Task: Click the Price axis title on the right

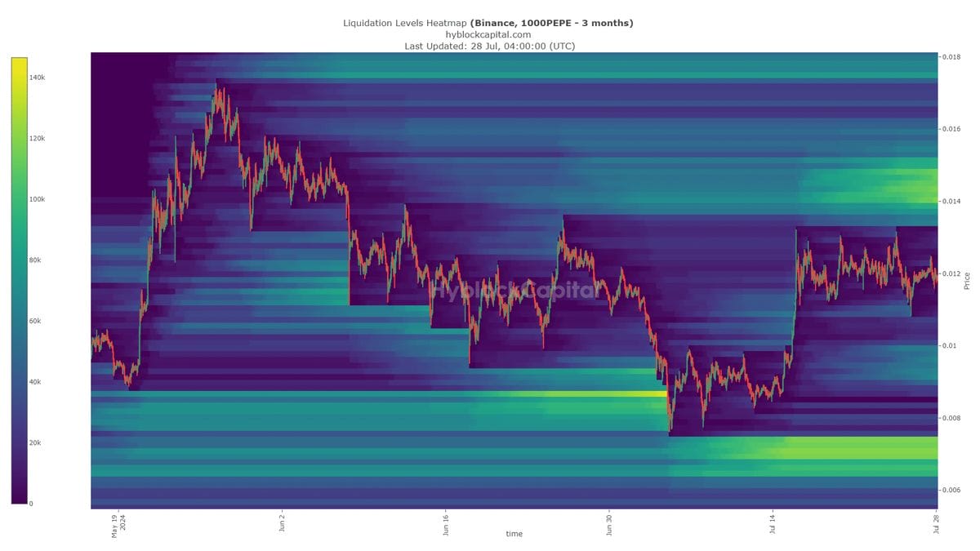Action: point(968,280)
